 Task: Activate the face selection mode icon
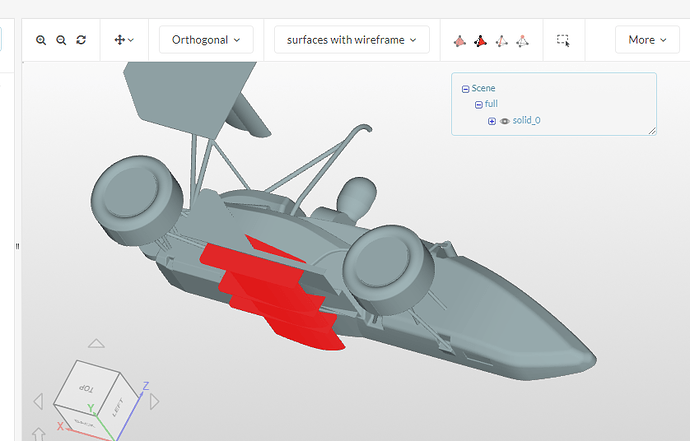(x=481, y=41)
